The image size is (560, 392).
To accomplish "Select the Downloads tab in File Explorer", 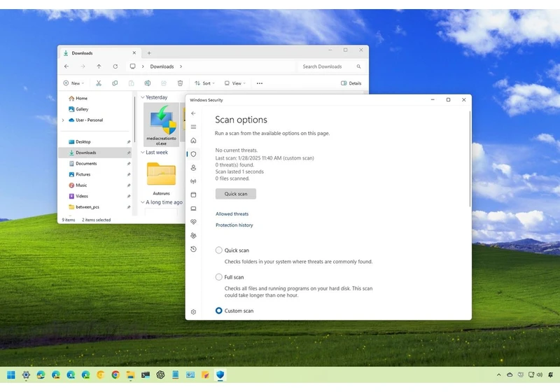I will coord(99,52).
